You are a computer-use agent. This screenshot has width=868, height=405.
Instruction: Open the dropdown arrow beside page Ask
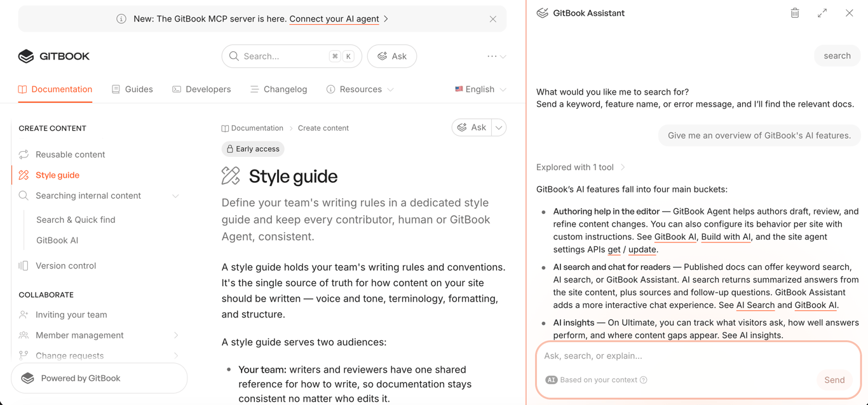click(x=499, y=128)
